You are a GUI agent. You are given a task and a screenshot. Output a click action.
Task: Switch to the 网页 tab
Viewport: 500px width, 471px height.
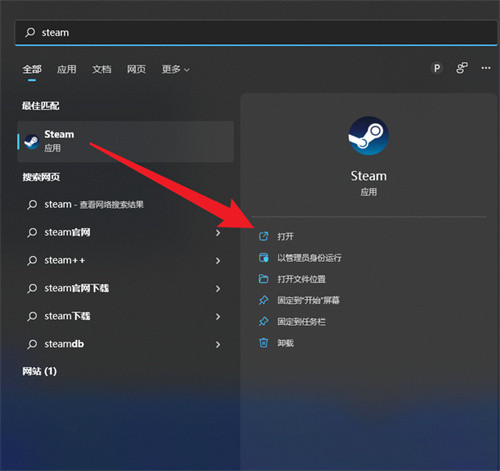point(136,69)
